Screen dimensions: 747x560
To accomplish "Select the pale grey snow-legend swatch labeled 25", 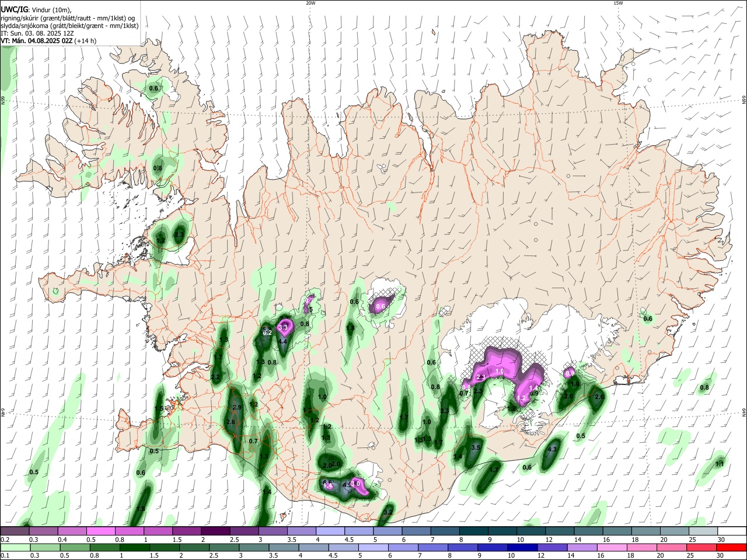I will pyautogui.click(x=704, y=531).
